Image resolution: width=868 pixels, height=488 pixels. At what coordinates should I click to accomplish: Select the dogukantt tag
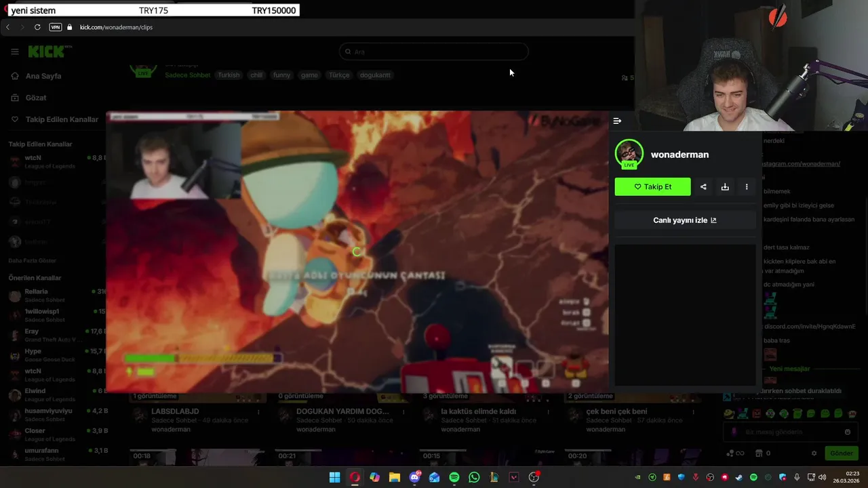point(375,75)
